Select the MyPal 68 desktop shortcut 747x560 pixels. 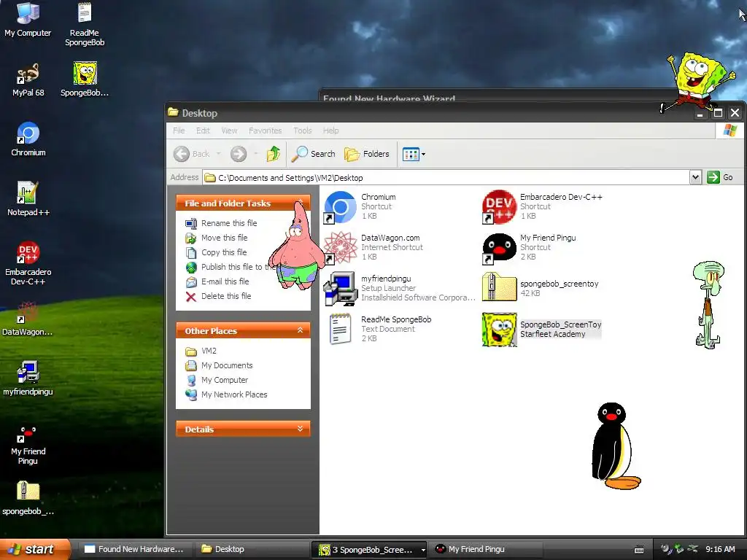pos(28,79)
